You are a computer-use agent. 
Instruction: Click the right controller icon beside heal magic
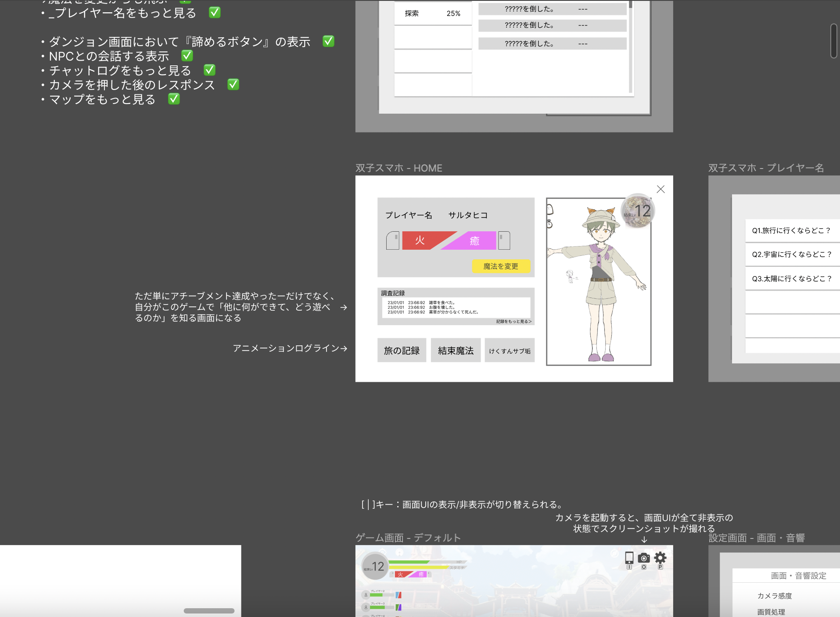504,240
